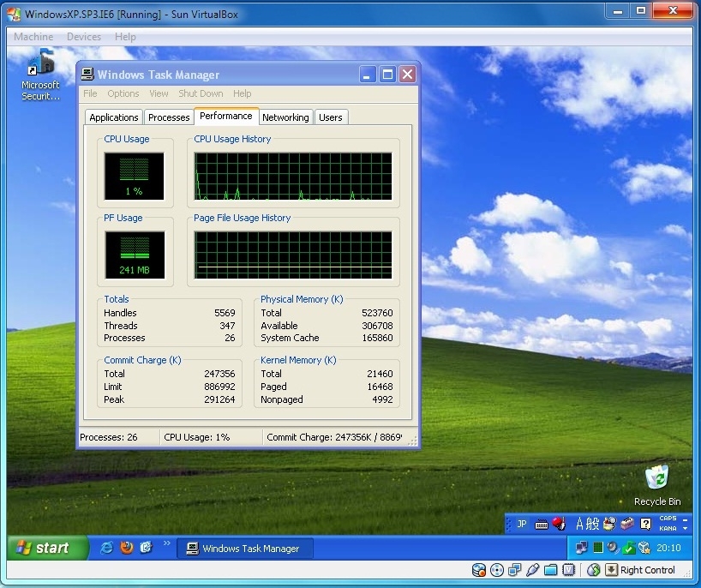Click the CPU Usage History graph

coord(293,177)
